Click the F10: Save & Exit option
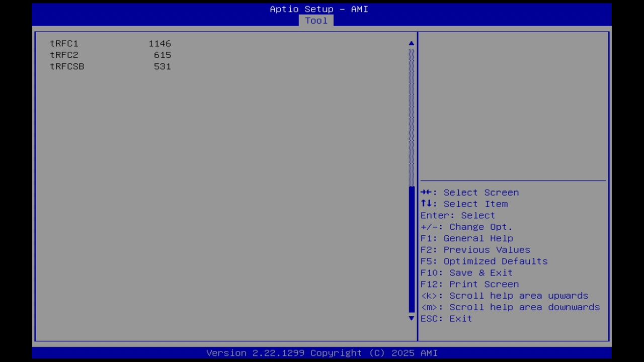This screenshot has height=362, width=644. point(466,273)
